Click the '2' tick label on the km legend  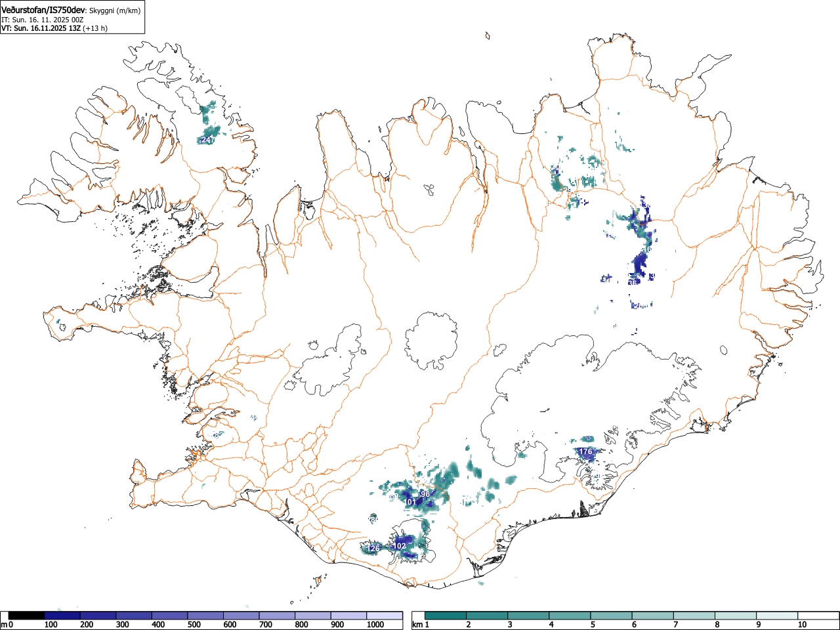click(x=469, y=625)
